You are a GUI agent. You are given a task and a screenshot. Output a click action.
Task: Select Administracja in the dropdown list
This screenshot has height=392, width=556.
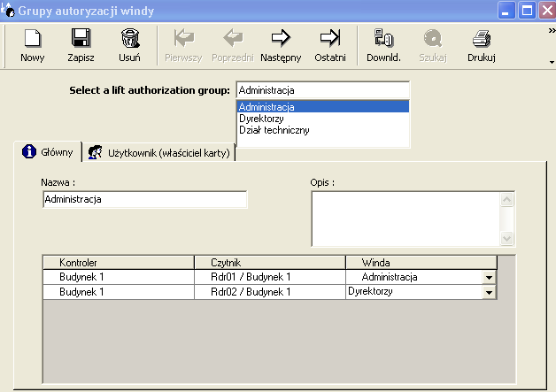click(x=322, y=107)
